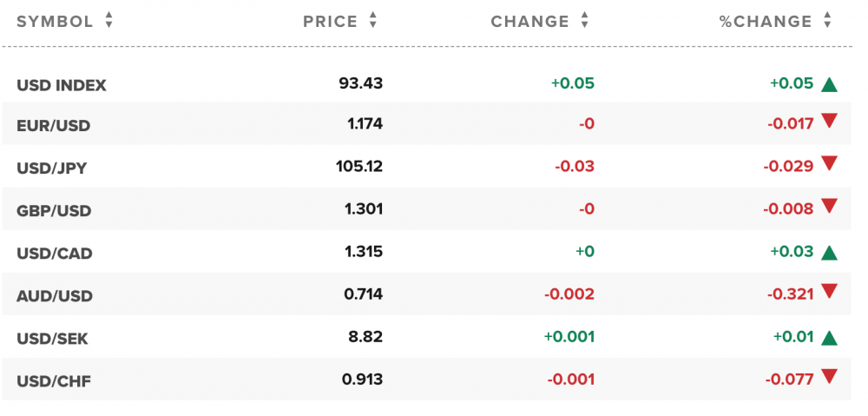Viewport: 868px width, 416px height.
Task: Click red down arrow for EUR/USD
Action: point(829,122)
